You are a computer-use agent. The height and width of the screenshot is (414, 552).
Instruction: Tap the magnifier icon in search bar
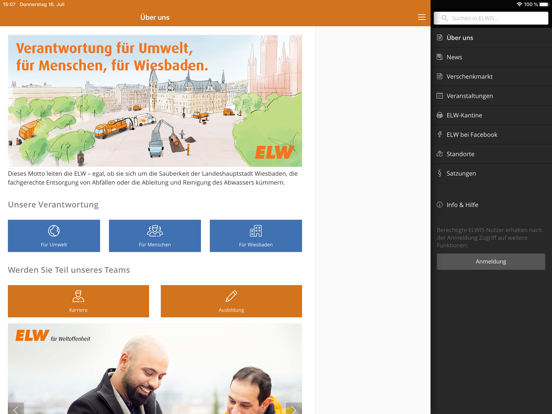pos(444,18)
